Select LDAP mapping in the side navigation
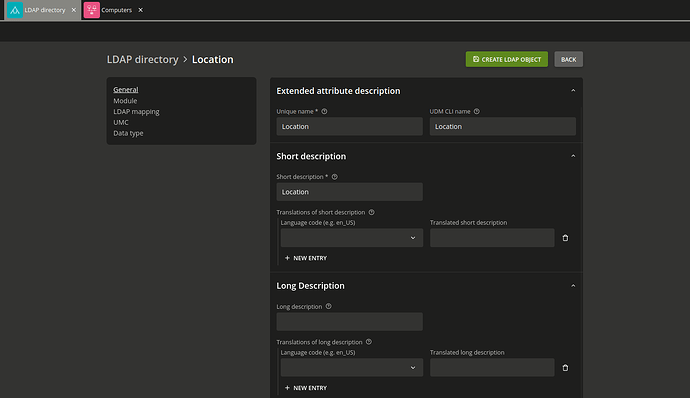The height and width of the screenshot is (398, 690). [136, 111]
